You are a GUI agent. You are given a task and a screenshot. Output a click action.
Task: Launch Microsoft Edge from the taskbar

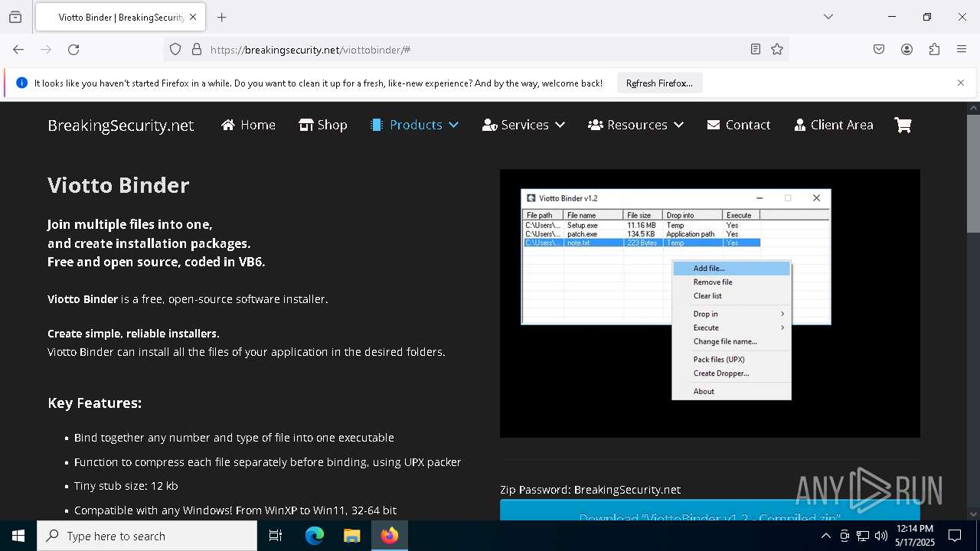(315, 536)
